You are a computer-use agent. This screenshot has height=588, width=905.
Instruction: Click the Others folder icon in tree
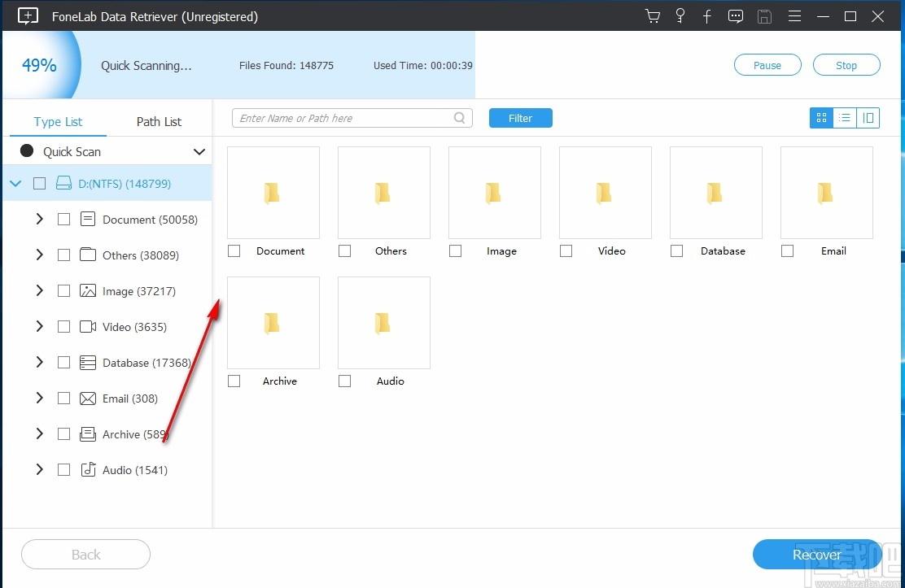(x=88, y=255)
